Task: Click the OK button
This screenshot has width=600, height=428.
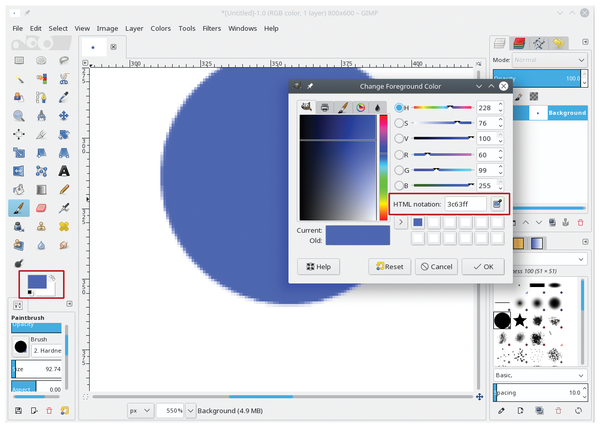Action: click(483, 267)
